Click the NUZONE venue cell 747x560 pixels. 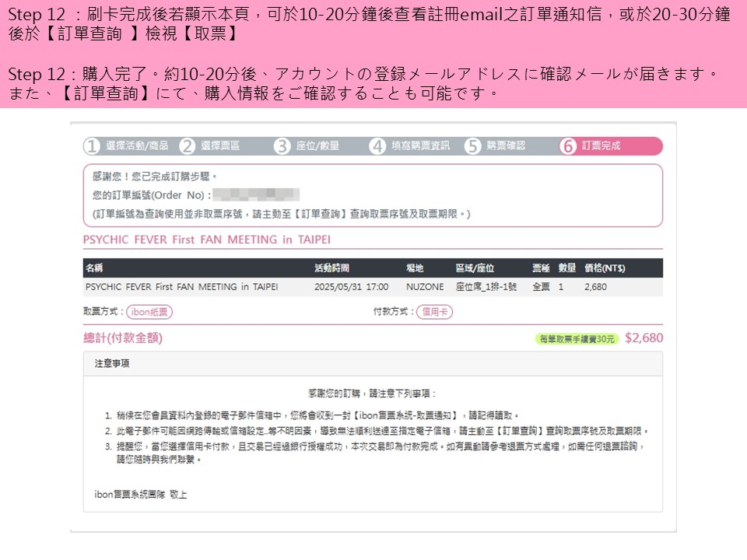[x=425, y=287]
